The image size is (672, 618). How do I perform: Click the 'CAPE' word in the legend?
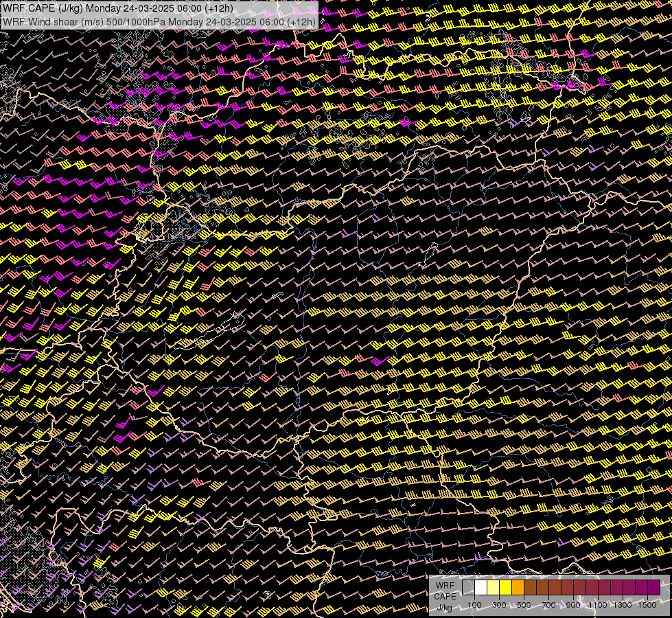pos(445,597)
